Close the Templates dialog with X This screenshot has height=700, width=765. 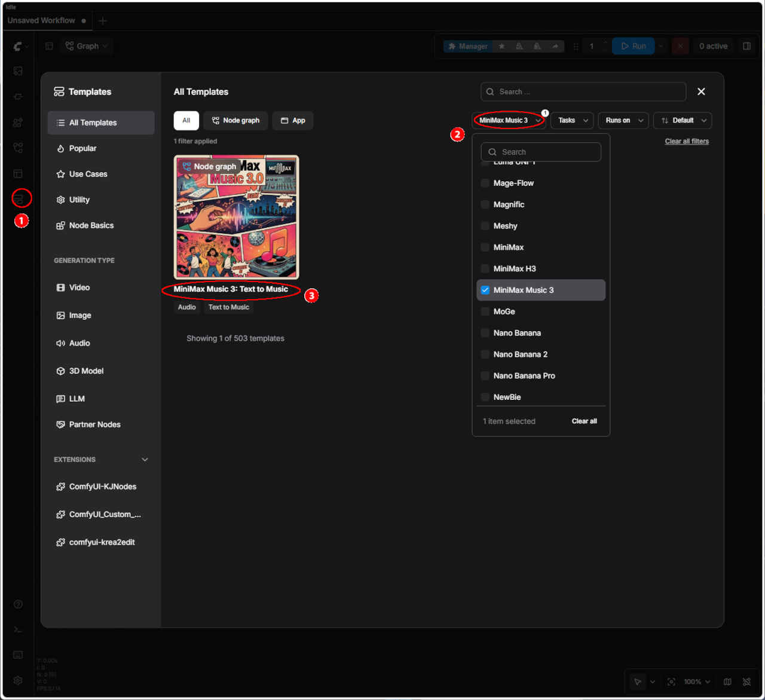point(701,91)
